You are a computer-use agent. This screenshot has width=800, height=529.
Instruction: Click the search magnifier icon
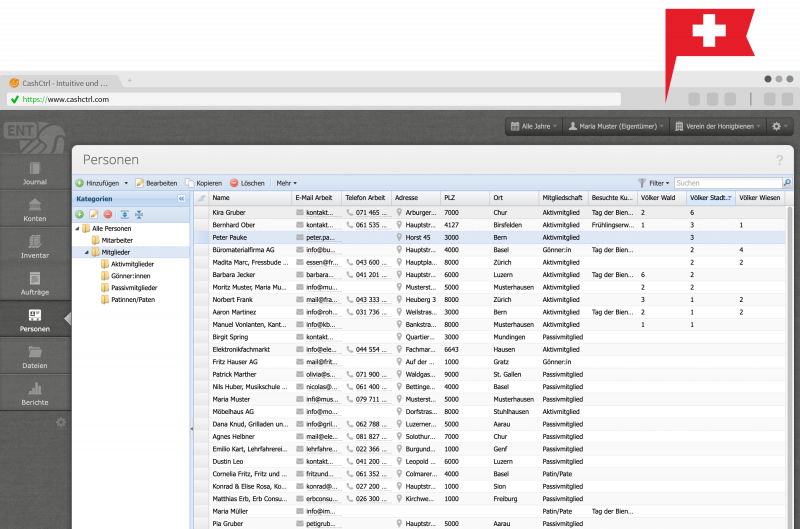pos(787,183)
